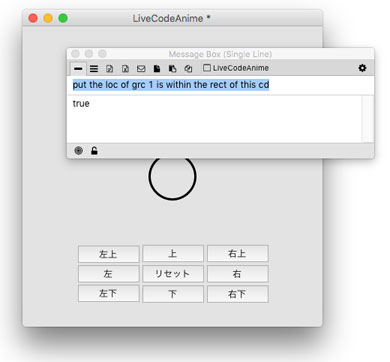The height and width of the screenshot is (362, 390).
Task: Minimize the LiveCodeAnime window
Action: (48, 18)
